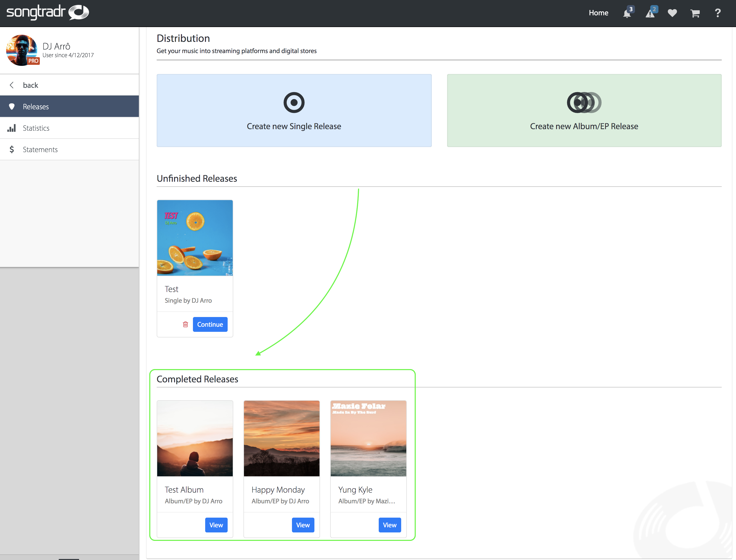View the Test Album release
Screen dimensions: 736x560
point(216,525)
